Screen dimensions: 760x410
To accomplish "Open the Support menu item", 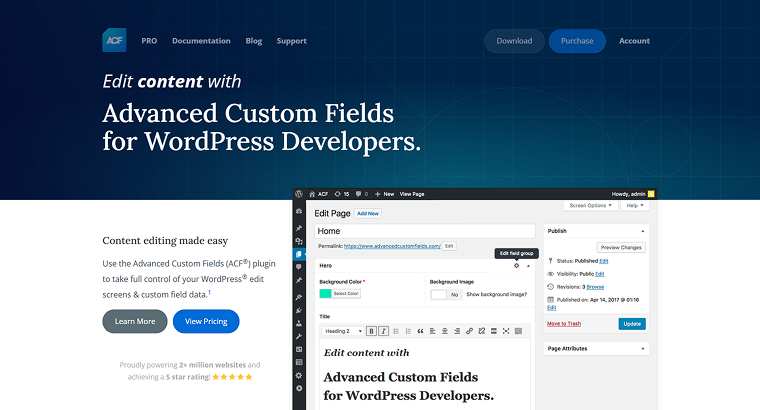I will click(x=291, y=41).
